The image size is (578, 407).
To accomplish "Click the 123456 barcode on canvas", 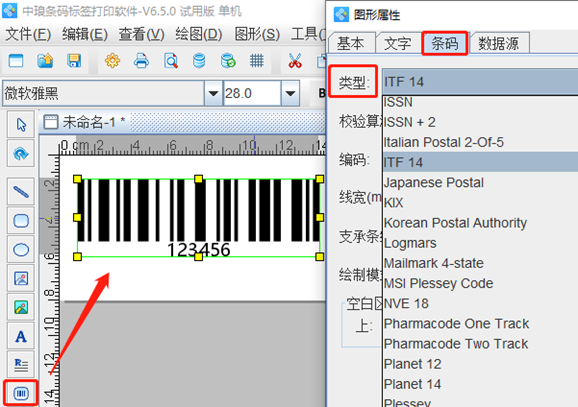I will 198,218.
